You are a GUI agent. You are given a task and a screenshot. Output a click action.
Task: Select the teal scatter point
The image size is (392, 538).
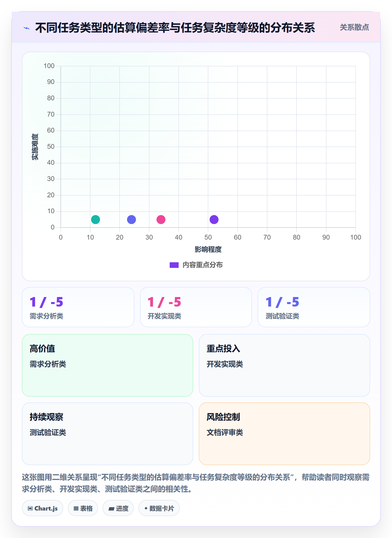[x=95, y=219]
